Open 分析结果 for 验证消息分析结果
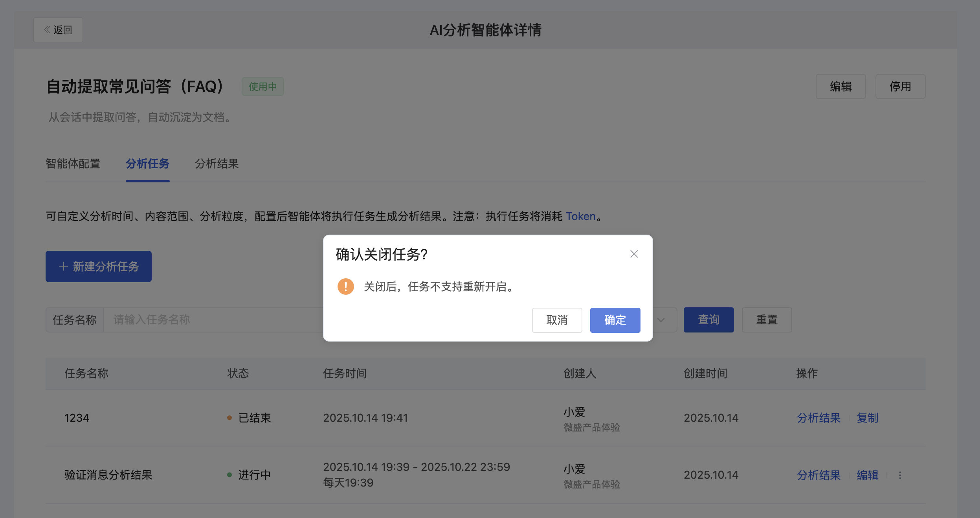980x518 pixels. pos(819,475)
